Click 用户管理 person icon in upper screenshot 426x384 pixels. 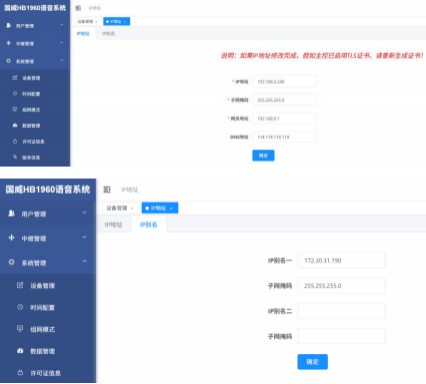pyautogui.click(x=9, y=25)
